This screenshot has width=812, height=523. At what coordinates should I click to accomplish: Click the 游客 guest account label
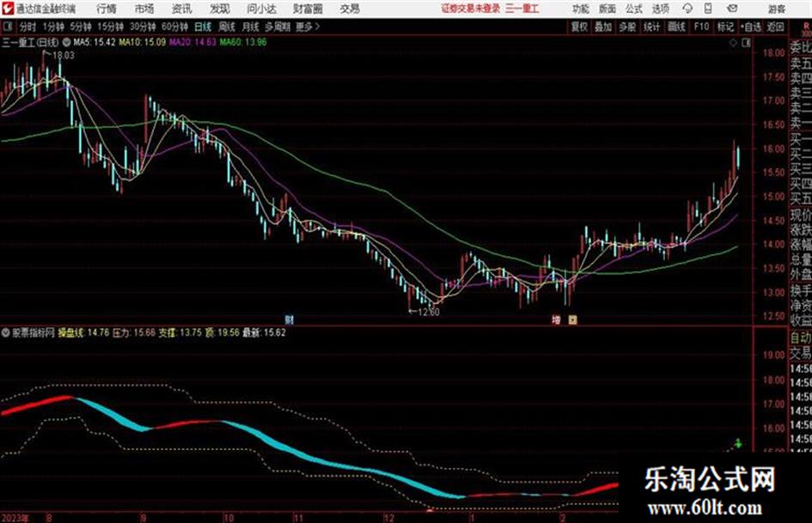777,9
